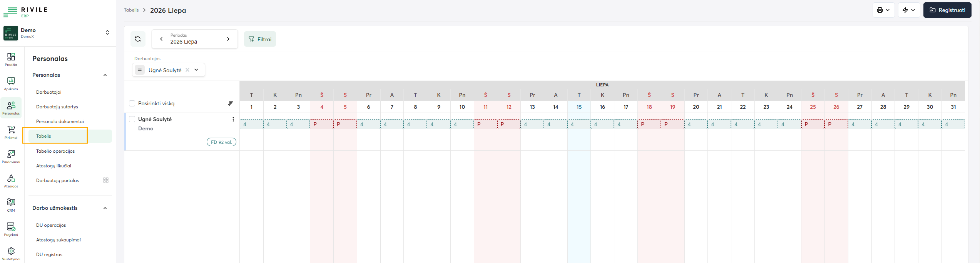The width and height of the screenshot is (980, 263).
Task: Click the timesheet cell for day 1
Action: (x=251, y=124)
